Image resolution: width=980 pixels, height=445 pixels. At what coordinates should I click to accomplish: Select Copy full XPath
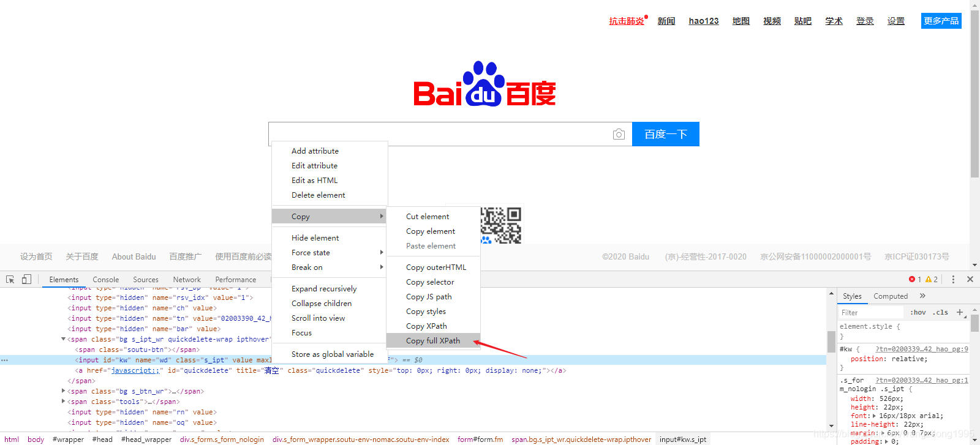click(433, 340)
